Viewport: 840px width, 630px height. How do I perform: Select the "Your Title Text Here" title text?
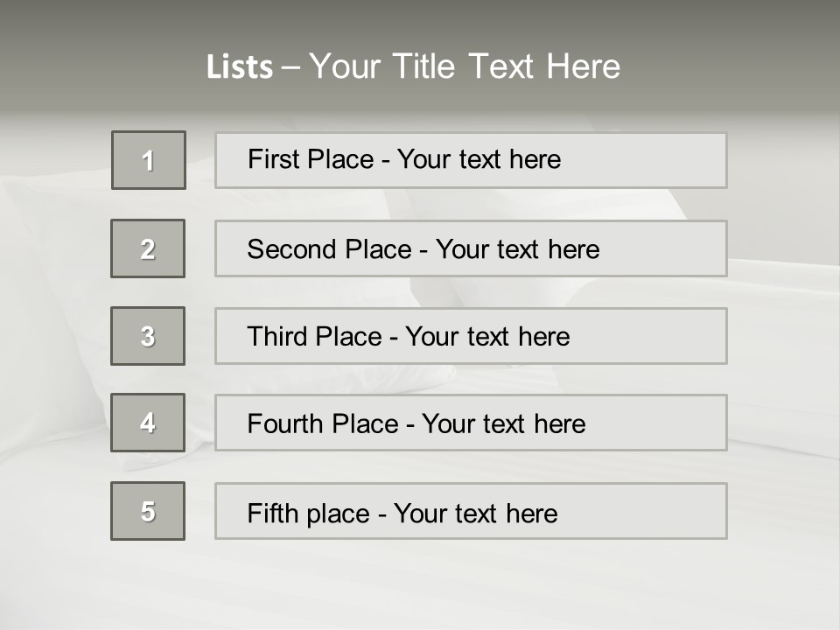(465, 66)
